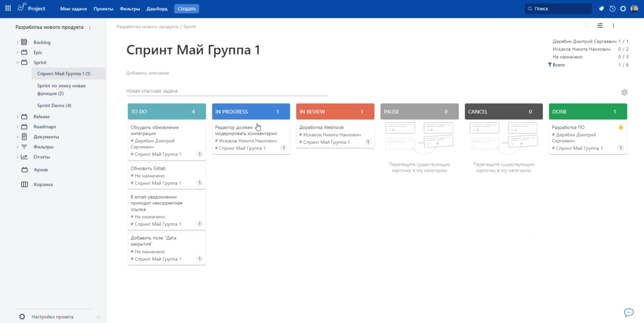
Task: Open project name options dots in sidebar
Action: (90, 27)
